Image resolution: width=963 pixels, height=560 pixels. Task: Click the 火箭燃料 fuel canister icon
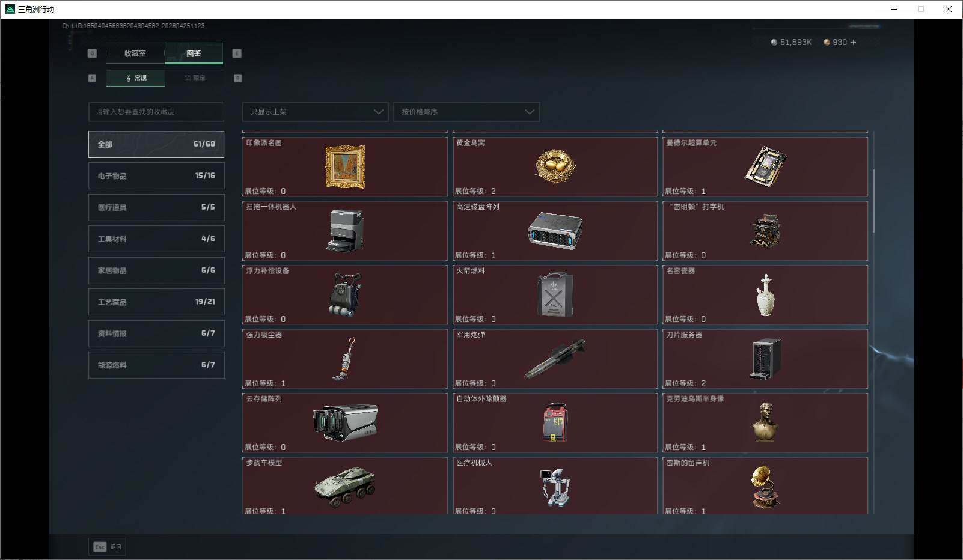pyautogui.click(x=555, y=295)
